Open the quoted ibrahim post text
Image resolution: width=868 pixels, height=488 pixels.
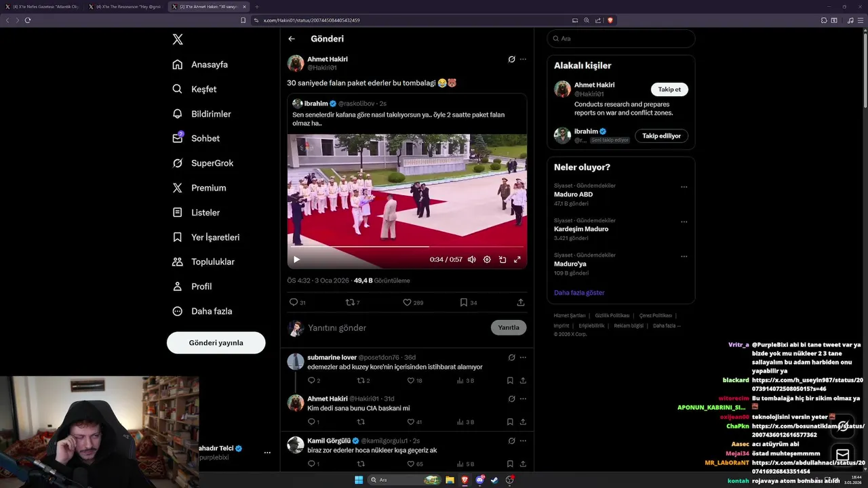point(399,119)
